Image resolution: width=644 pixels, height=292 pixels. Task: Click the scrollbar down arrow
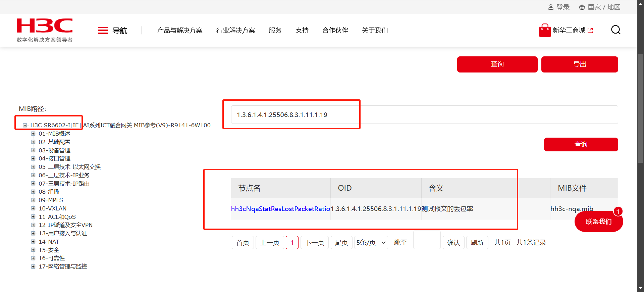pyautogui.click(x=641, y=289)
